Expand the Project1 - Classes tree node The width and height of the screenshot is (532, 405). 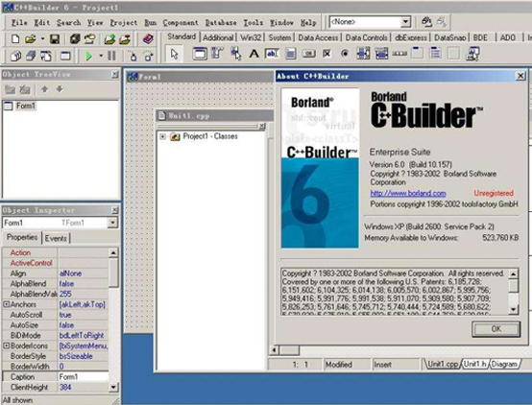point(162,136)
